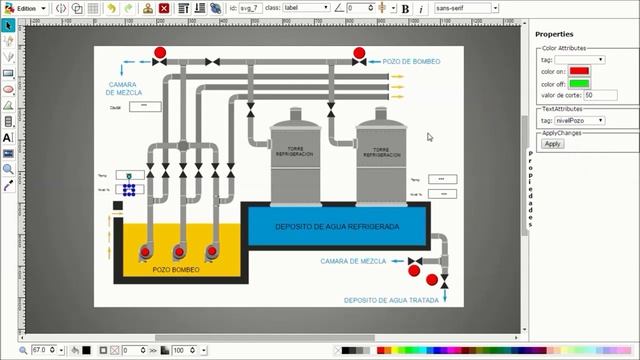640x360 pixels.
Task: Pick the black color from palette
Action: 345,350
